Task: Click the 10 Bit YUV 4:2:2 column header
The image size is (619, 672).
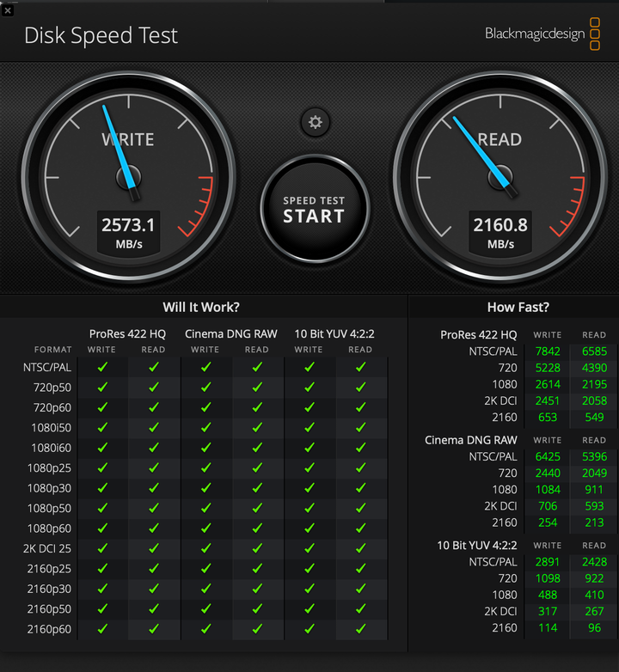Action: point(334,334)
